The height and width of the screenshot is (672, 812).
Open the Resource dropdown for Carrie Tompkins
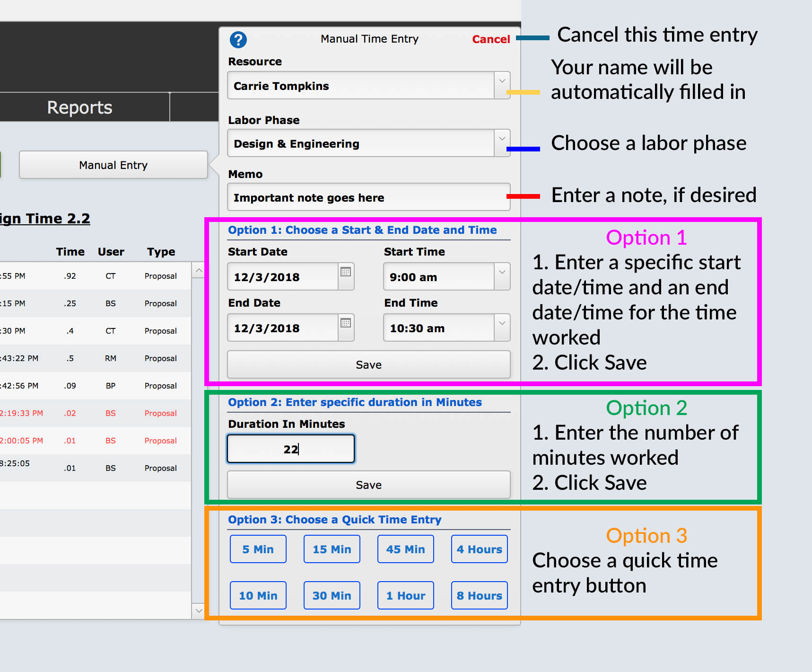tap(502, 85)
